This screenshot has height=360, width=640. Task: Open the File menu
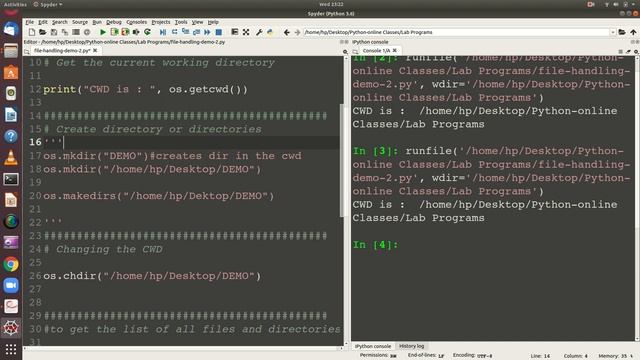30,22
